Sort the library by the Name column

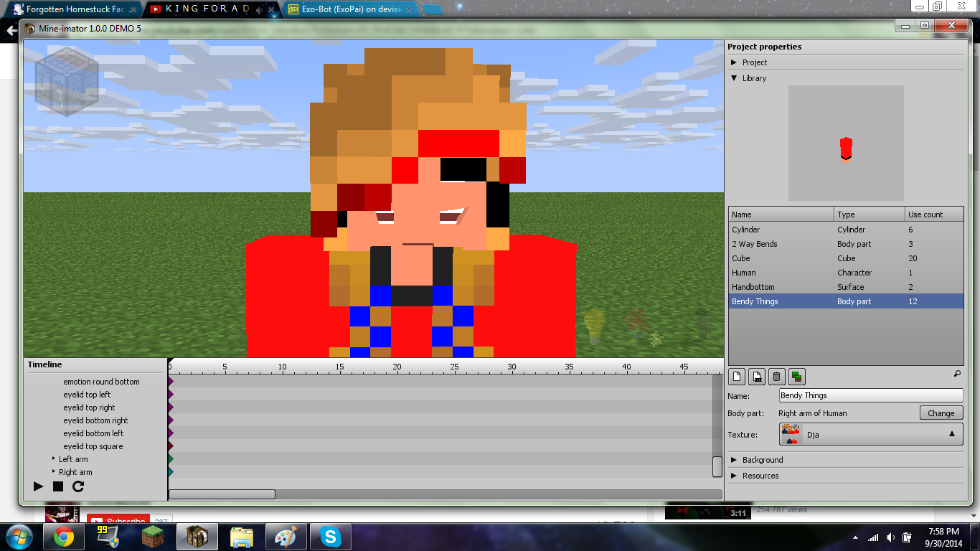(x=781, y=215)
